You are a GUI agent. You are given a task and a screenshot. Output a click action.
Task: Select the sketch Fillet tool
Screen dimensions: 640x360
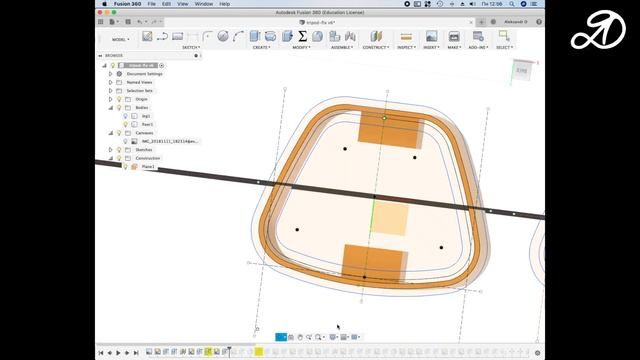[x=207, y=37]
